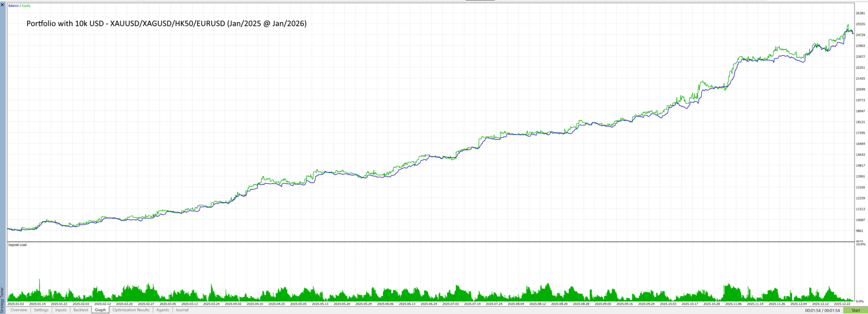868x314 pixels.
Task: Close the Strategy Tester panel
Action: click(x=2, y=4)
